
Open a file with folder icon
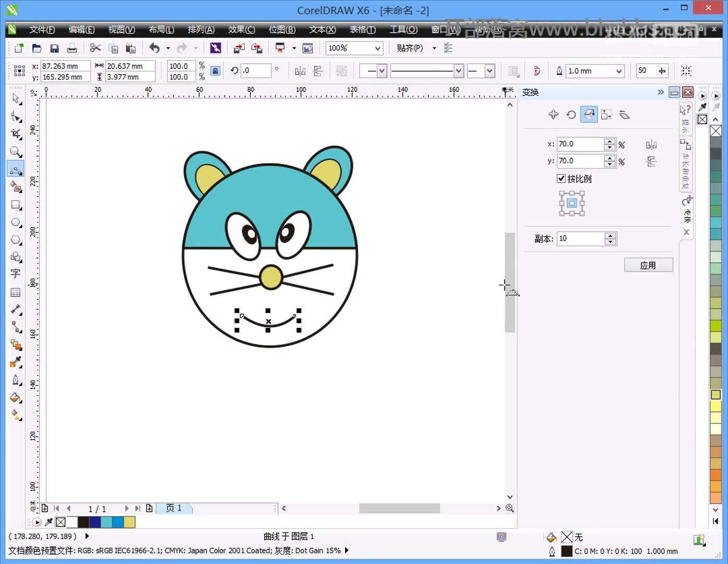37,48
